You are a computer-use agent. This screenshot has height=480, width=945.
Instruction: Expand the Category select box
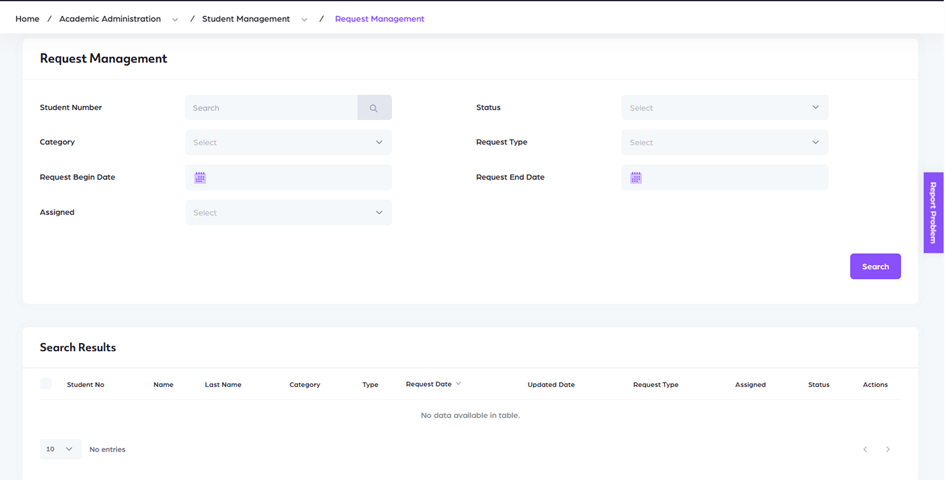pos(288,143)
